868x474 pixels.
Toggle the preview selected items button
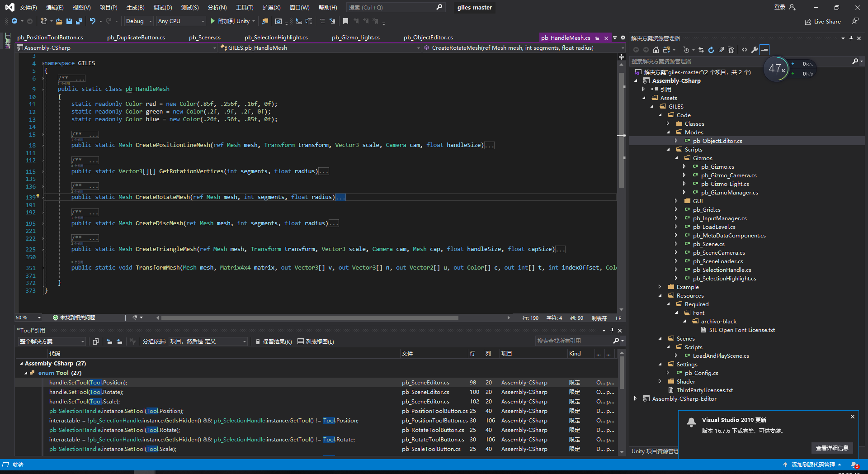point(764,50)
